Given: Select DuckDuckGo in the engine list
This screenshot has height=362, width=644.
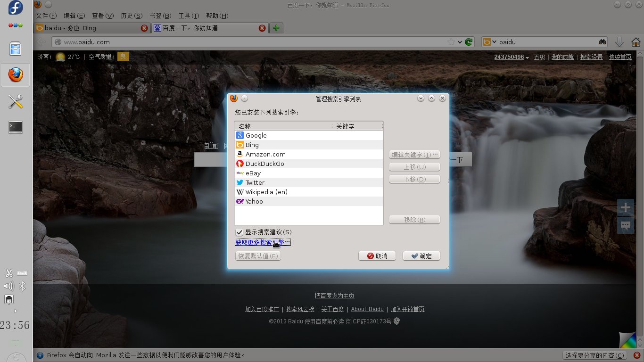Looking at the screenshot, I should [309, 164].
